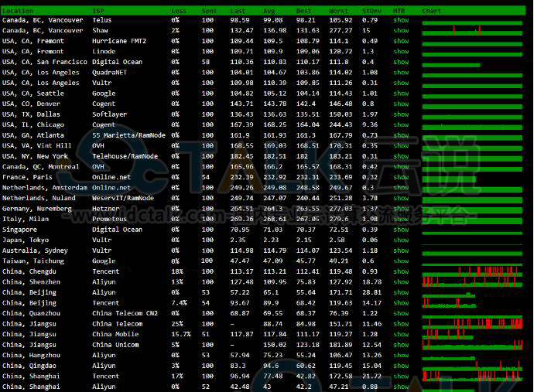
Task: Open show link for Australia Sydney Vultr
Action: tap(401, 251)
